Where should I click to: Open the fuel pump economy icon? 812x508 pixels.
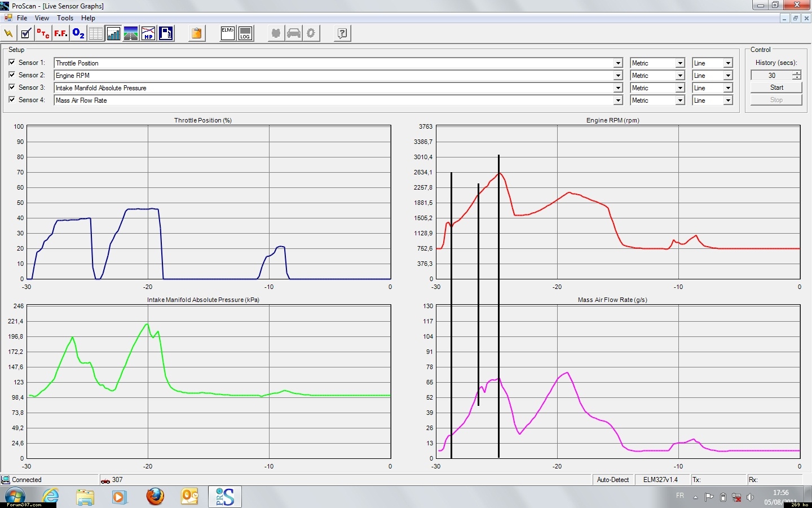pyautogui.click(x=166, y=34)
